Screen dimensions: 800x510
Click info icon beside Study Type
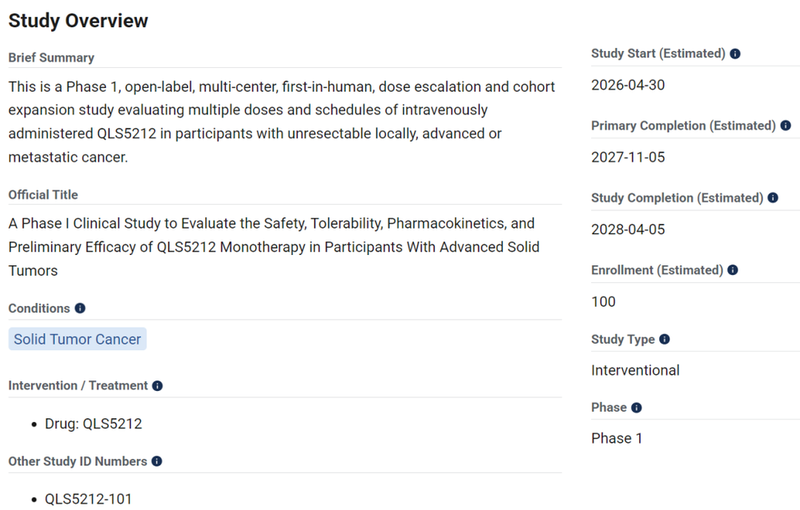[664, 340]
